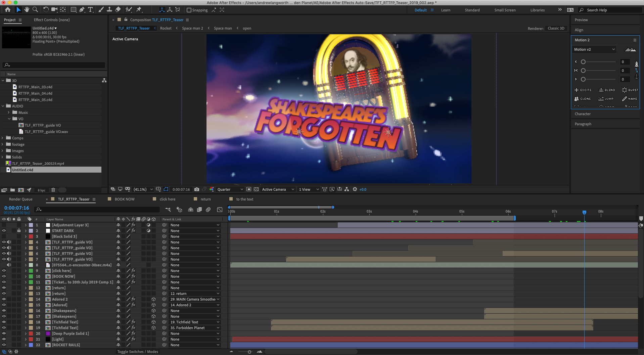Image resolution: width=644 pixels, height=355 pixels.
Task: Select the Zoom tool
Action: point(35,10)
